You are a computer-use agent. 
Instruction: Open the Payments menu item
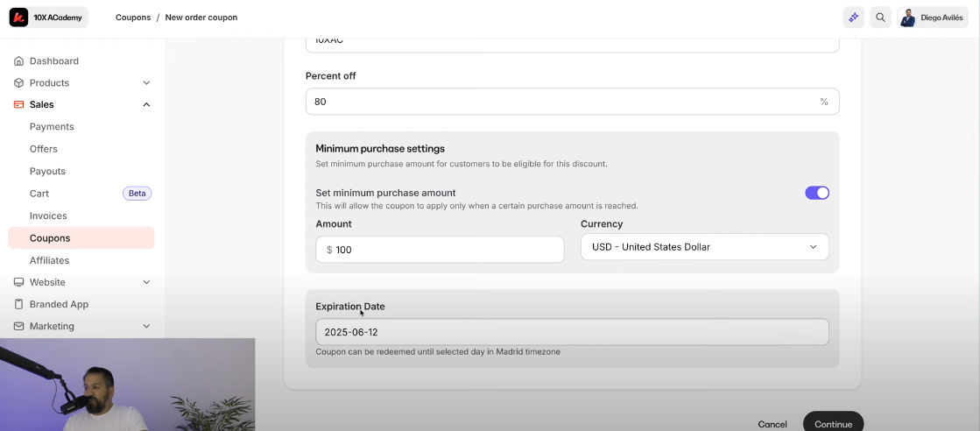(52, 127)
